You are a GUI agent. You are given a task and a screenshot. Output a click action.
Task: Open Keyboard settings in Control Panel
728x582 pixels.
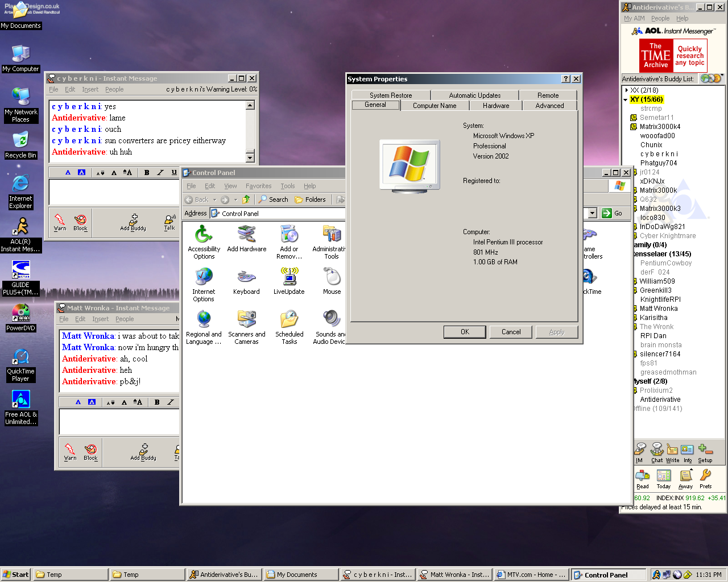click(246, 281)
